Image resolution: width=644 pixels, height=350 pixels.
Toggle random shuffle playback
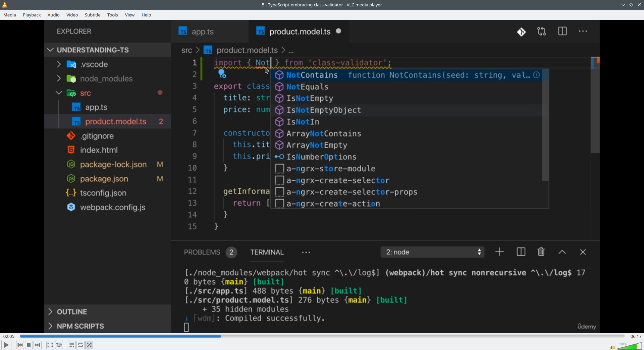pyautogui.click(x=90, y=345)
